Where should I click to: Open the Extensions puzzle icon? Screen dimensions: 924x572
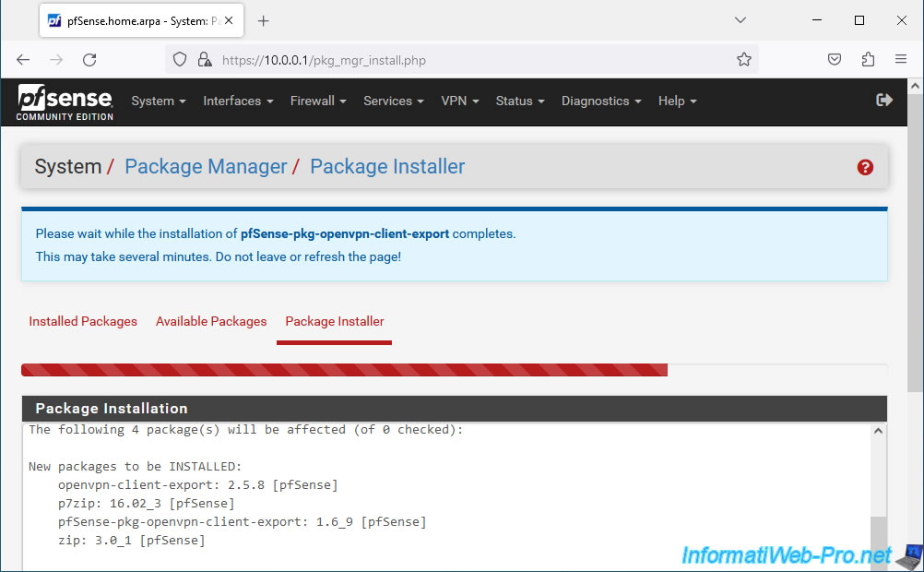868,59
